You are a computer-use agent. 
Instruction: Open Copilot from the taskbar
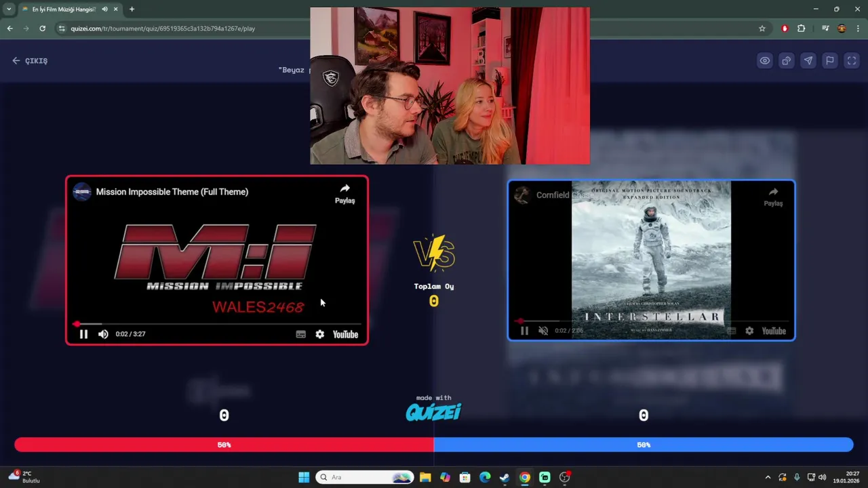click(445, 477)
